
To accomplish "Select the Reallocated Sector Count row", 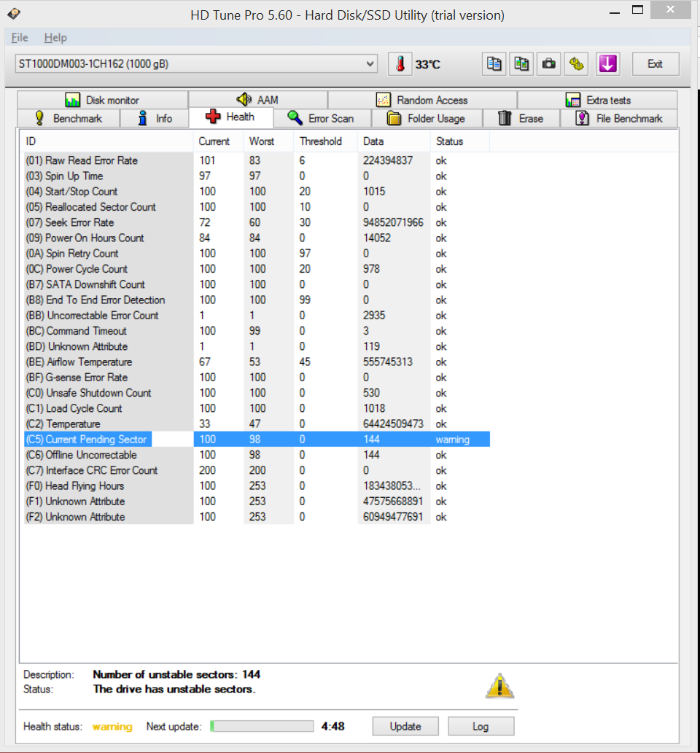I will (x=257, y=207).
